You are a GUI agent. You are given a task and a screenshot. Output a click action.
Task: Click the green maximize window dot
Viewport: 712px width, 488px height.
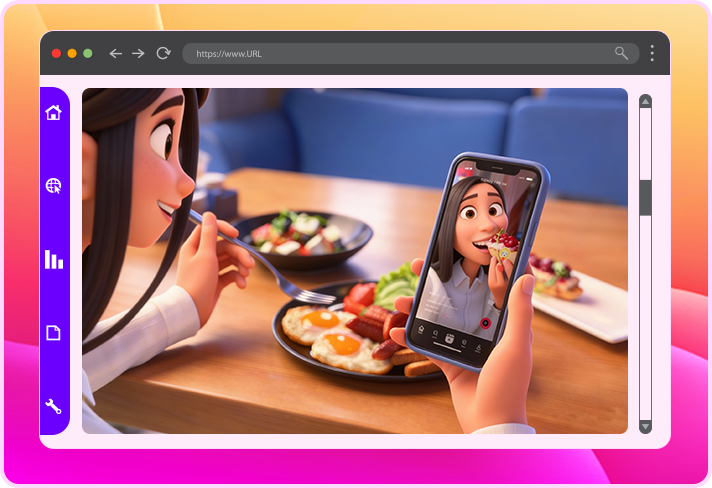tap(88, 53)
